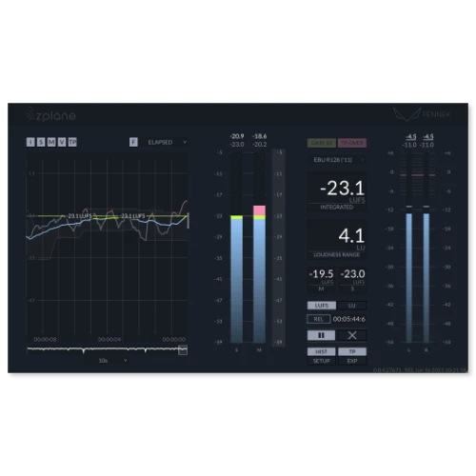Viewport: 476px width, 476px height.
Task: Click the loudness range 4.1 LU display
Action: coord(337,240)
